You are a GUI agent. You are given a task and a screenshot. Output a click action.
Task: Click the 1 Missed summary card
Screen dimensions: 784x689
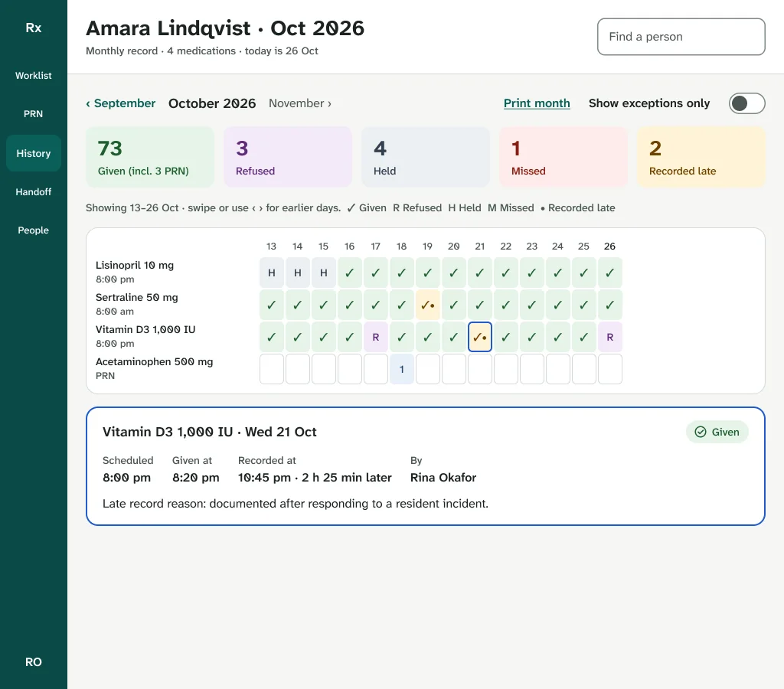pos(563,157)
